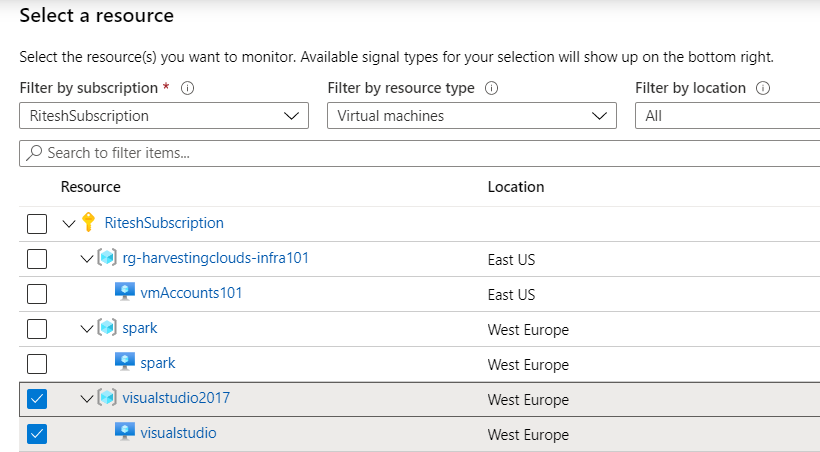
Task: Select the vmAccounts101 checkbox
Action: click(37, 294)
